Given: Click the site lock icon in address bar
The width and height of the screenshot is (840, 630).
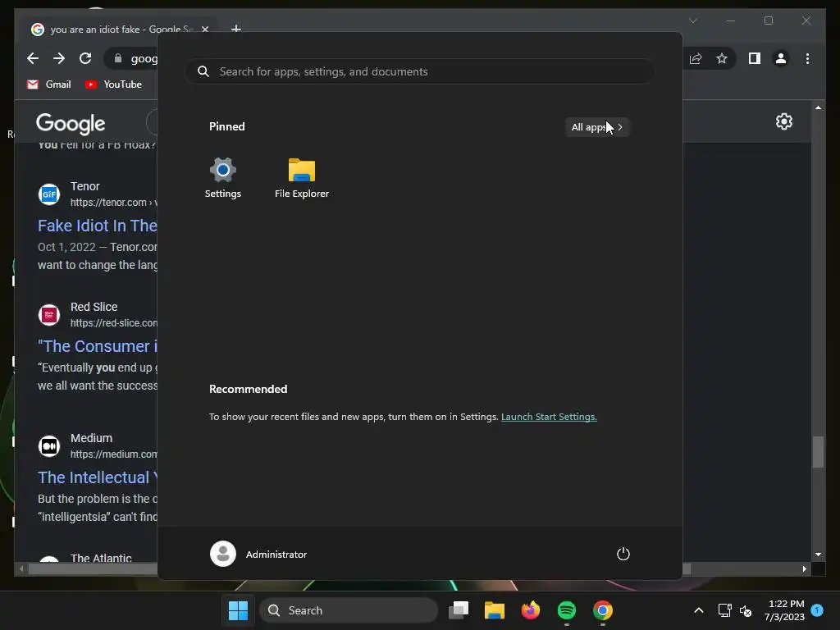Looking at the screenshot, I should (118, 58).
